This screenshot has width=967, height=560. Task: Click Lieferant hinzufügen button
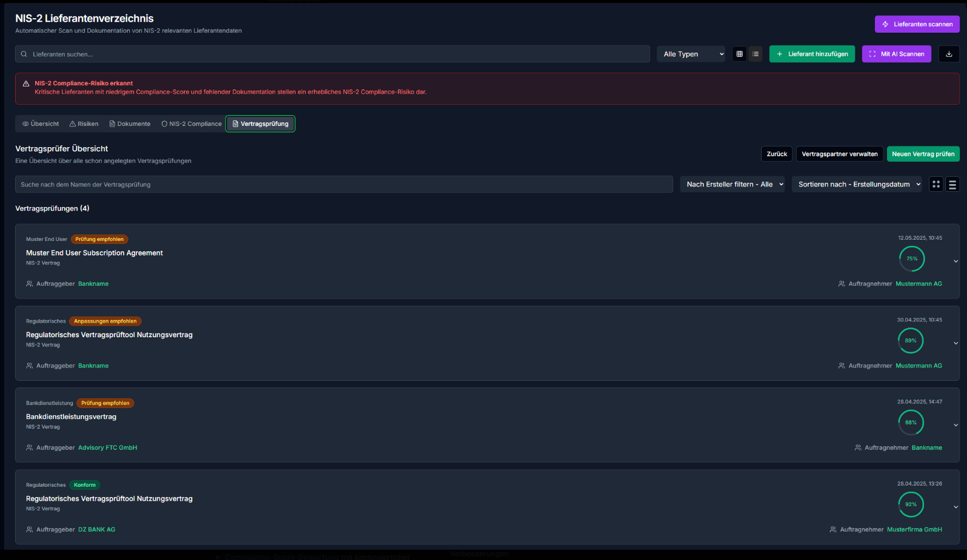tap(812, 54)
